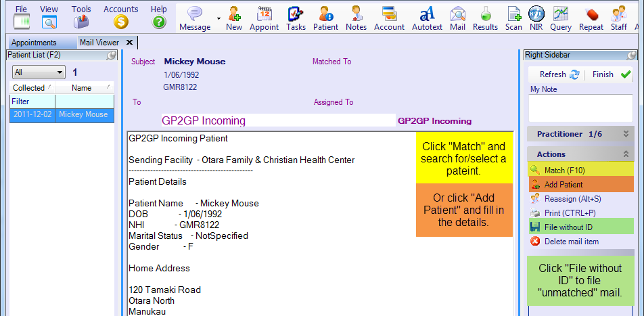
Task: Click the GP2GP Incoming subject field
Action: coord(279,120)
